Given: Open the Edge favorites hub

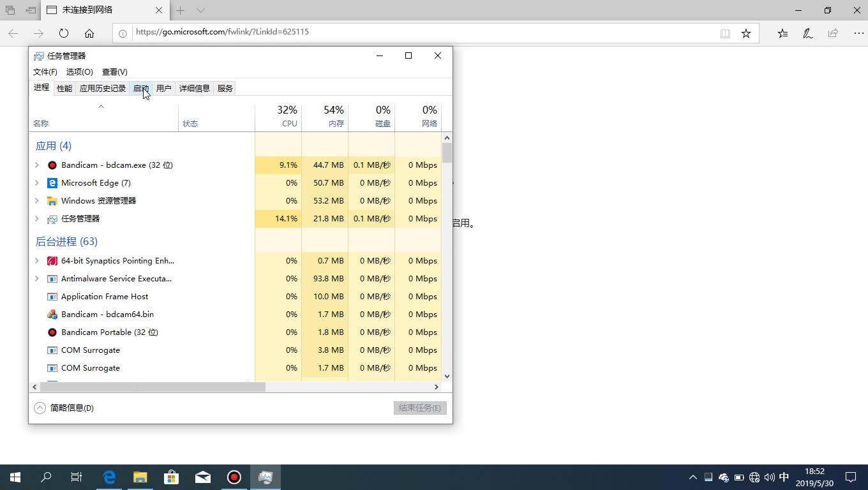Looking at the screenshot, I should pyautogui.click(x=782, y=33).
